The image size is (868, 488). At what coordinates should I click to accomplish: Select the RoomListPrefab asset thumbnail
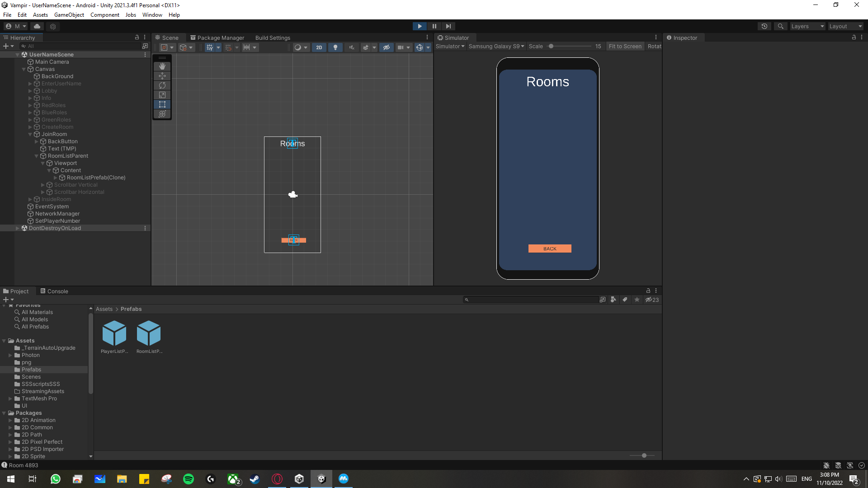pos(149,333)
